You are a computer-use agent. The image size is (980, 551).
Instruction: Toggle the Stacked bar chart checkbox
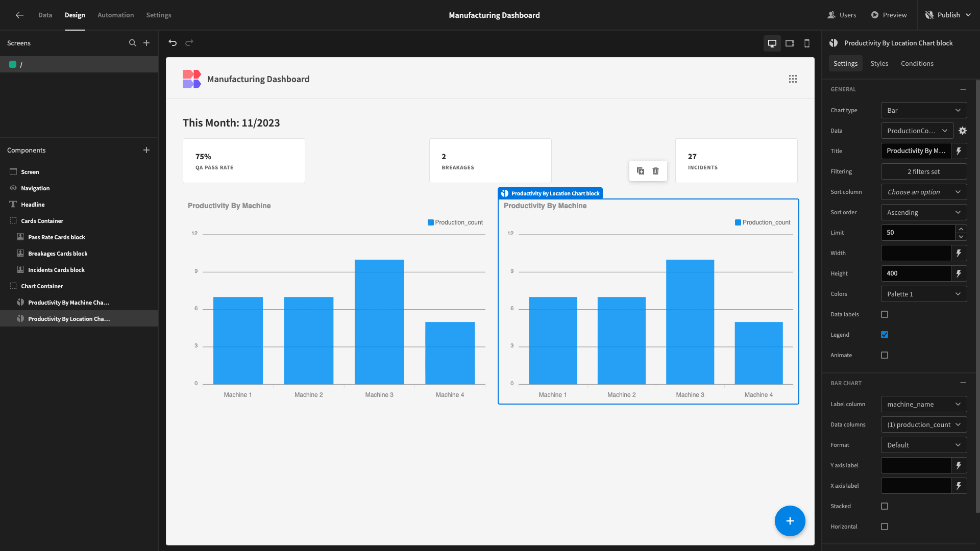click(885, 506)
